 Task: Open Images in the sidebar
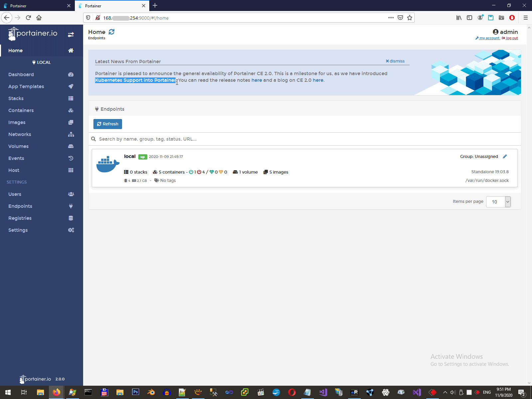click(x=42, y=122)
